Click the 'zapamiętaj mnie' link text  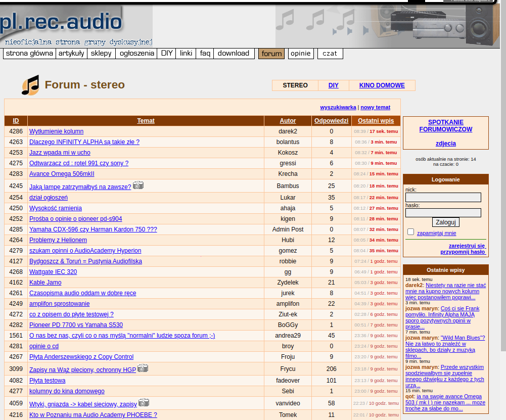pyautogui.click(x=437, y=233)
